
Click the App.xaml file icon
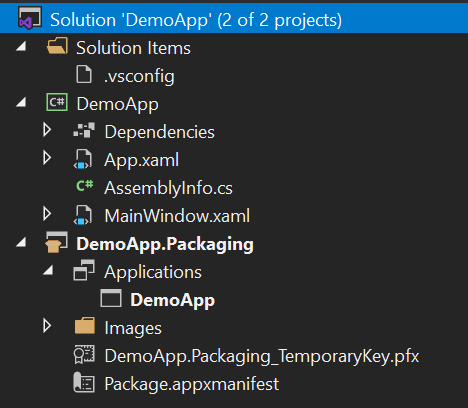pyautogui.click(x=83, y=159)
